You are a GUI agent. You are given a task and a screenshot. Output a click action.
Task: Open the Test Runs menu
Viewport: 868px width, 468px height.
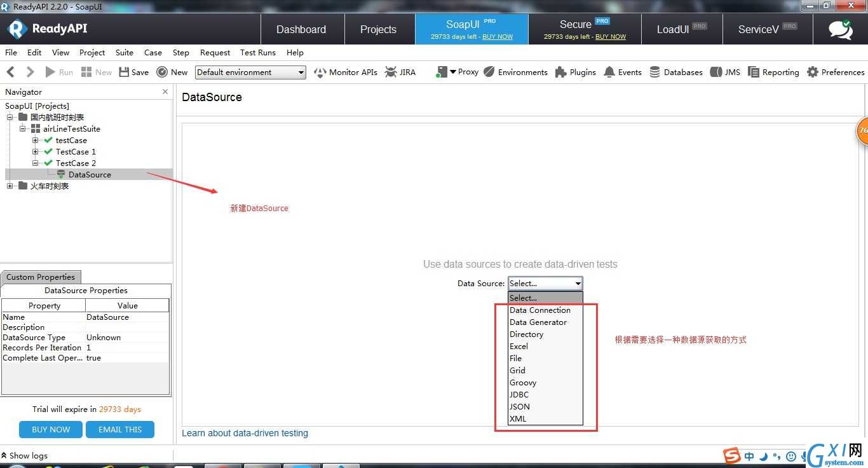click(x=258, y=52)
